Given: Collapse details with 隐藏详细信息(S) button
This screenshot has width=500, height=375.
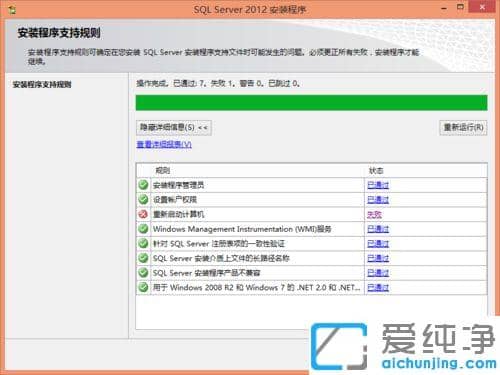Looking at the screenshot, I should [174, 128].
